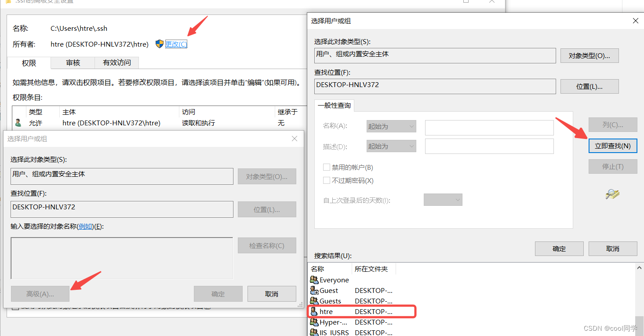Screen dimensions: 644x336
Task: Switch to the 有效访问 tab
Action: pyautogui.click(x=116, y=63)
